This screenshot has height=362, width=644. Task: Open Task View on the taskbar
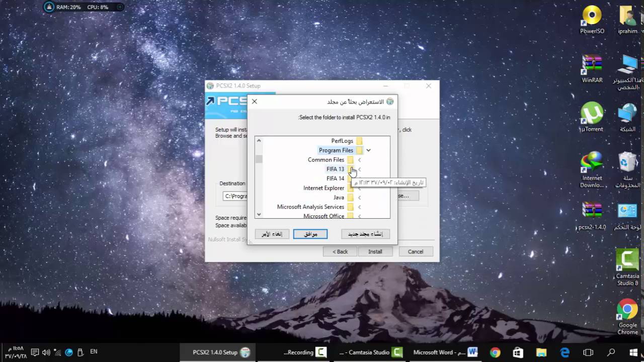(588, 352)
